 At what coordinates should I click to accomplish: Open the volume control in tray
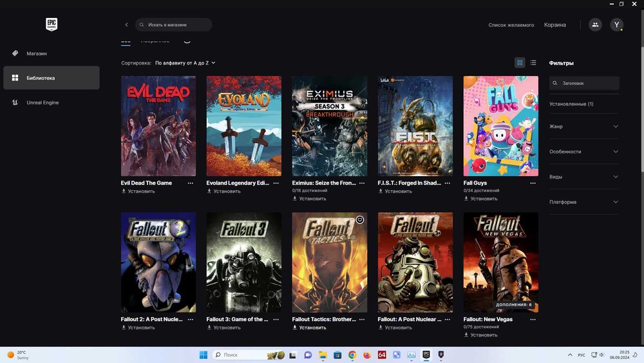coord(601,355)
